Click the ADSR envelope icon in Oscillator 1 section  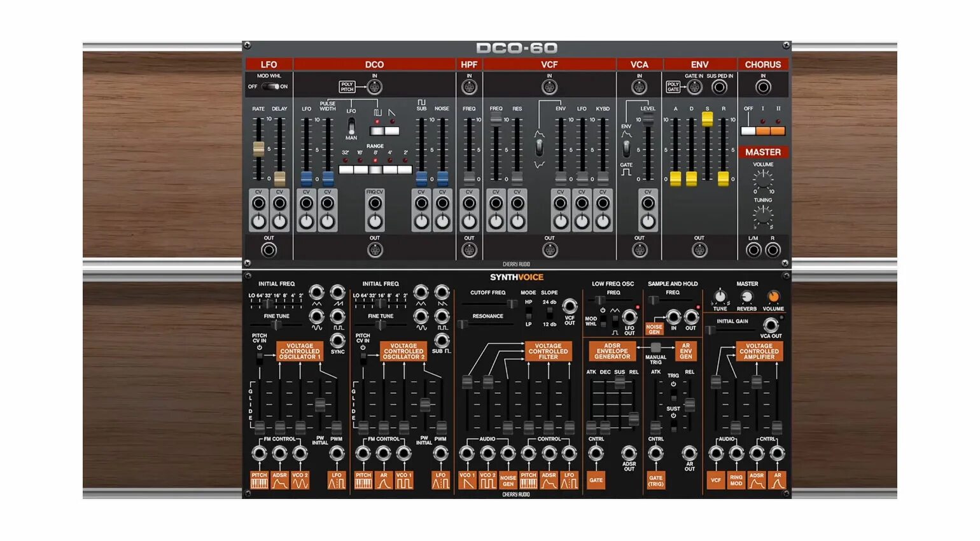point(280,481)
